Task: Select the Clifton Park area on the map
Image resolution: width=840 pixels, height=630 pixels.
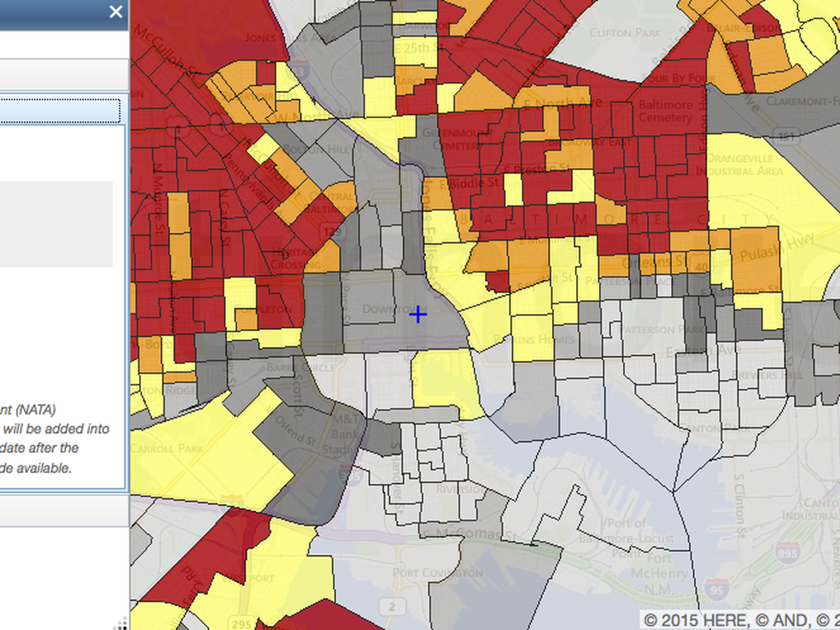Action: pos(623,33)
